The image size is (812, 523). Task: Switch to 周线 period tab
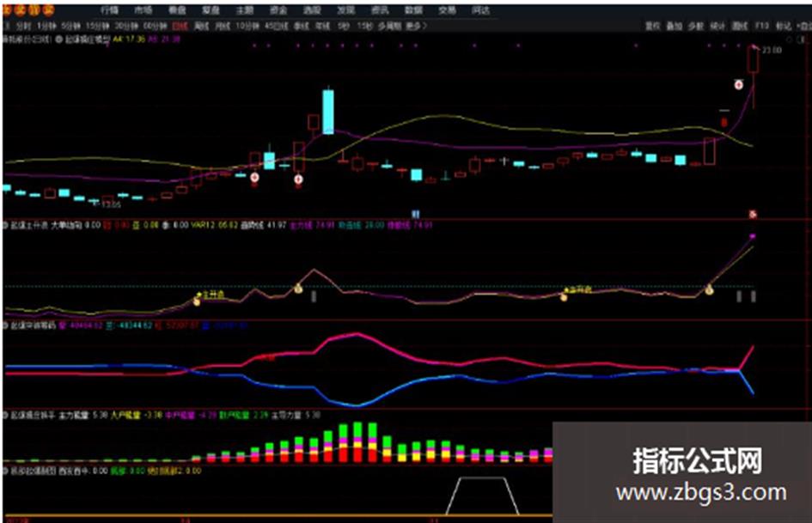tap(201, 26)
